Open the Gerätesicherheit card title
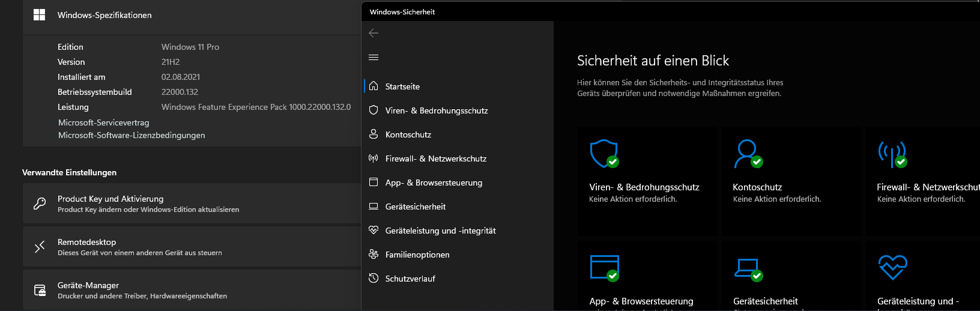 pos(766,301)
